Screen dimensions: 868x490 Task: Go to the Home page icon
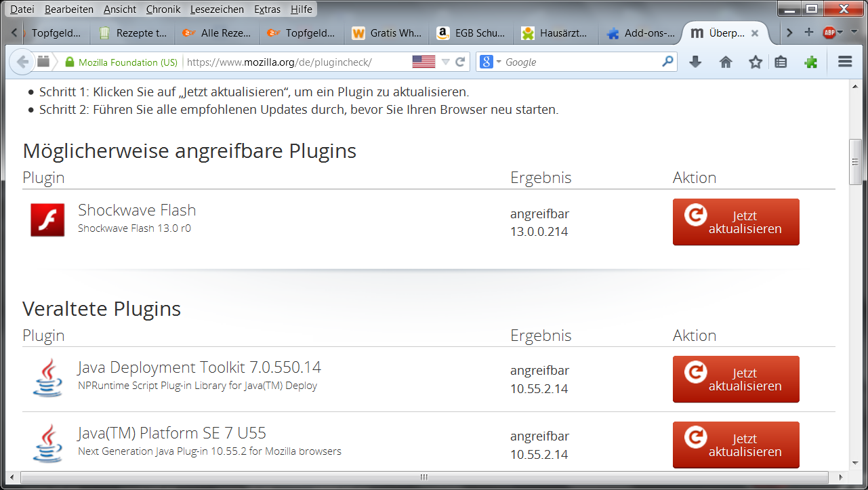(726, 62)
